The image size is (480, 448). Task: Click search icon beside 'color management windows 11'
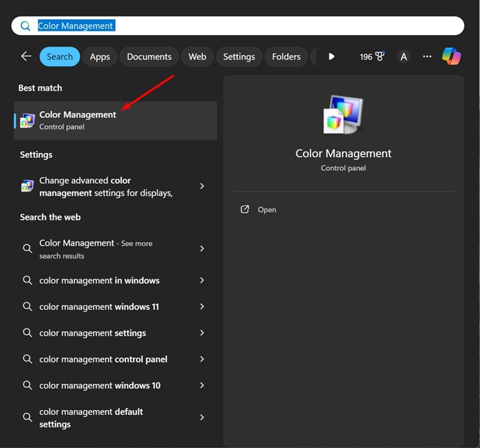tap(27, 307)
